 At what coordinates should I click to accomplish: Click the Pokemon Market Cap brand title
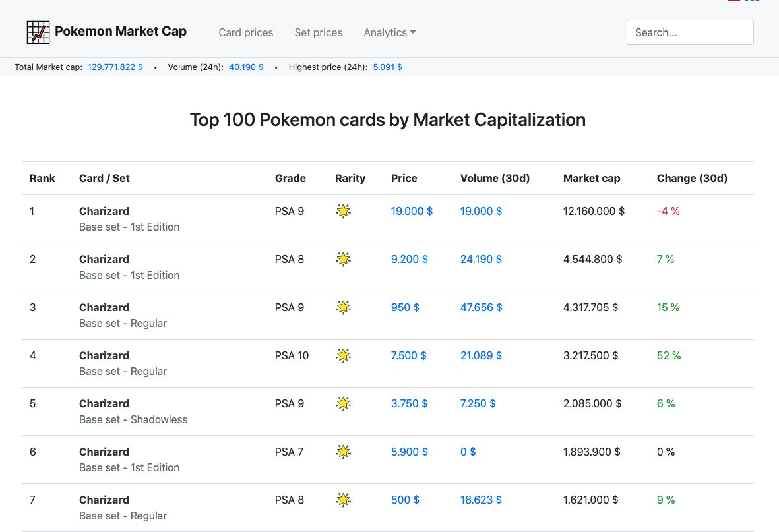[x=121, y=31]
